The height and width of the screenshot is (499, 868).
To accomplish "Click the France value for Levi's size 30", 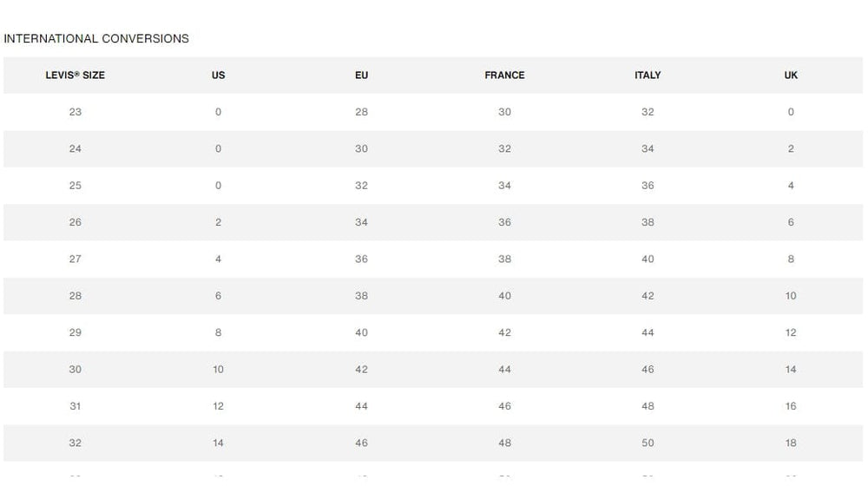I will click(504, 369).
